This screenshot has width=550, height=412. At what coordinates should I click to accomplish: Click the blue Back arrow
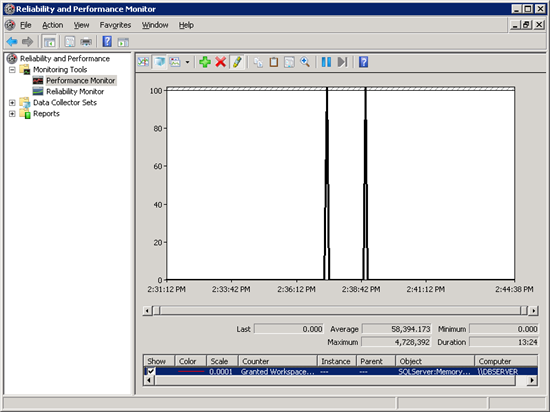click(12, 42)
